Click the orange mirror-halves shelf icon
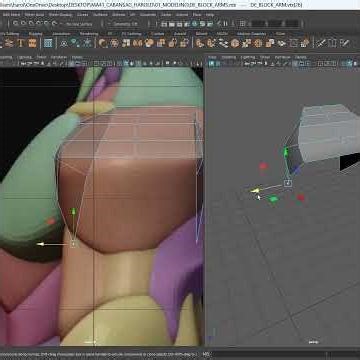The height and width of the screenshot is (360, 360). (x=138, y=43)
